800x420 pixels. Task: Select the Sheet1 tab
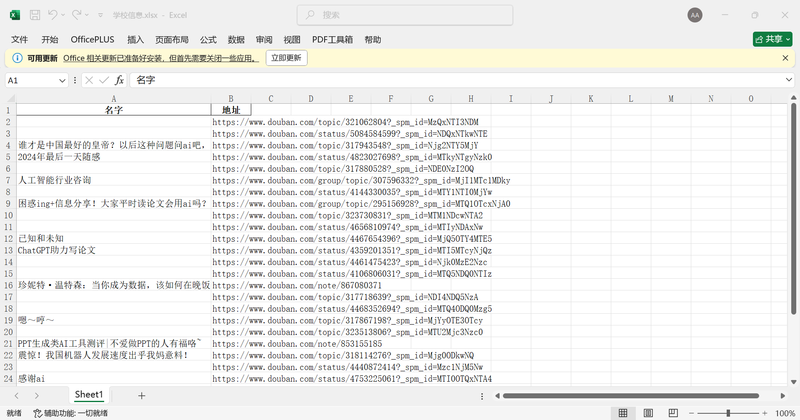89,394
